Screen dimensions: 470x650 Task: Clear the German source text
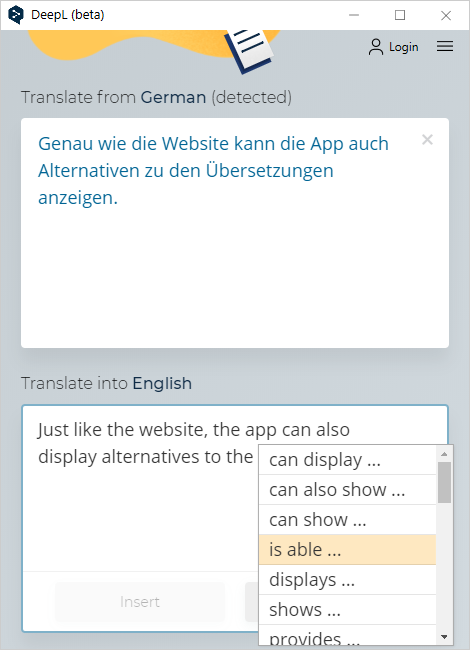click(427, 140)
